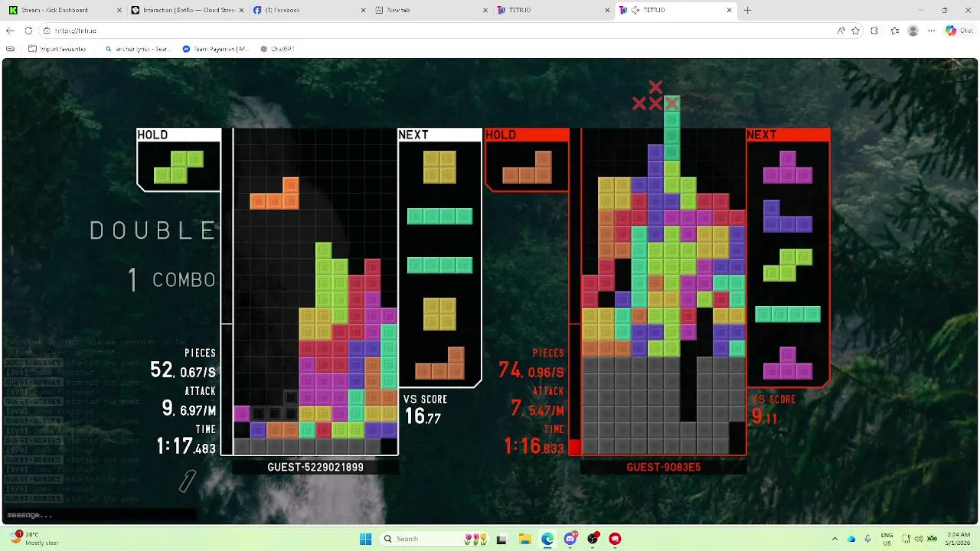Screen dimensions: 980x551
Task: Show hidden system tray icons chevron
Action: coord(835,539)
